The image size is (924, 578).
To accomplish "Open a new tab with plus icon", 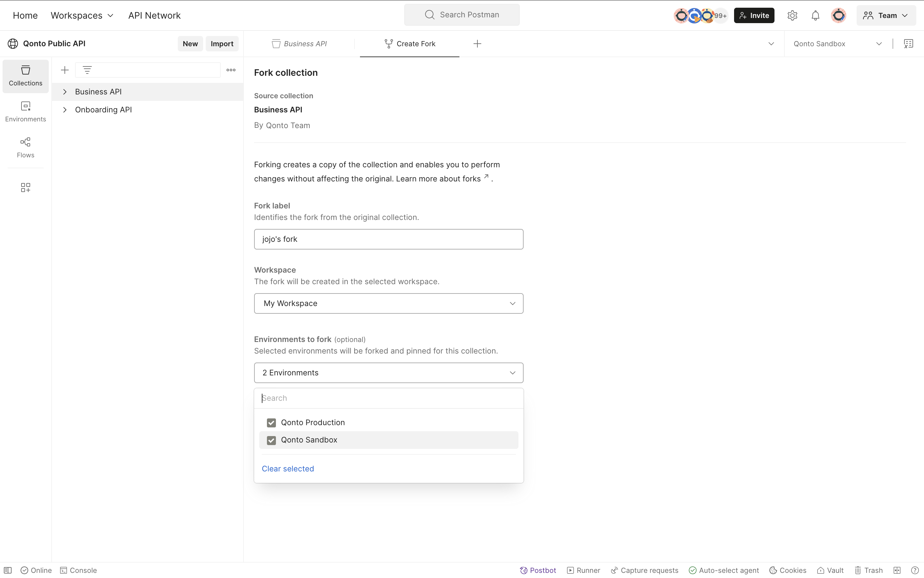I will [477, 44].
